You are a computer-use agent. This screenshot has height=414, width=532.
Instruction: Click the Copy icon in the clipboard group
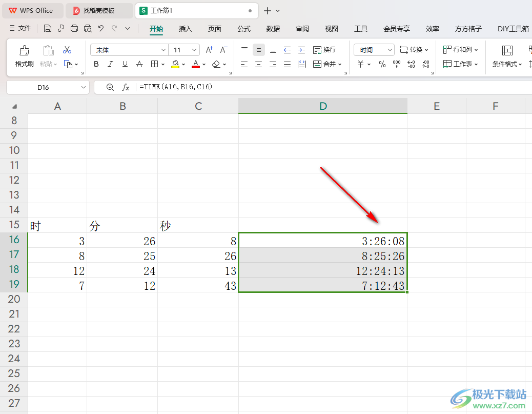(68, 64)
